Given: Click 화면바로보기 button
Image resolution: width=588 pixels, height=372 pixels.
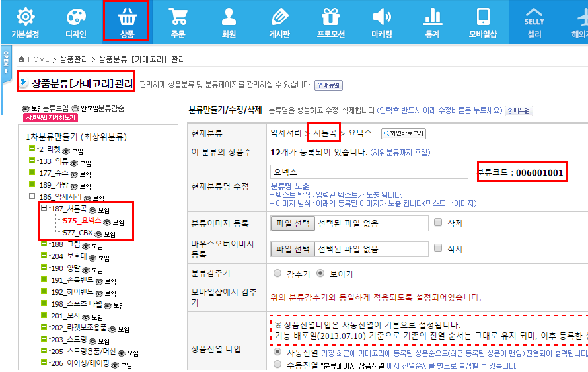Looking at the screenshot, I should (403, 133).
